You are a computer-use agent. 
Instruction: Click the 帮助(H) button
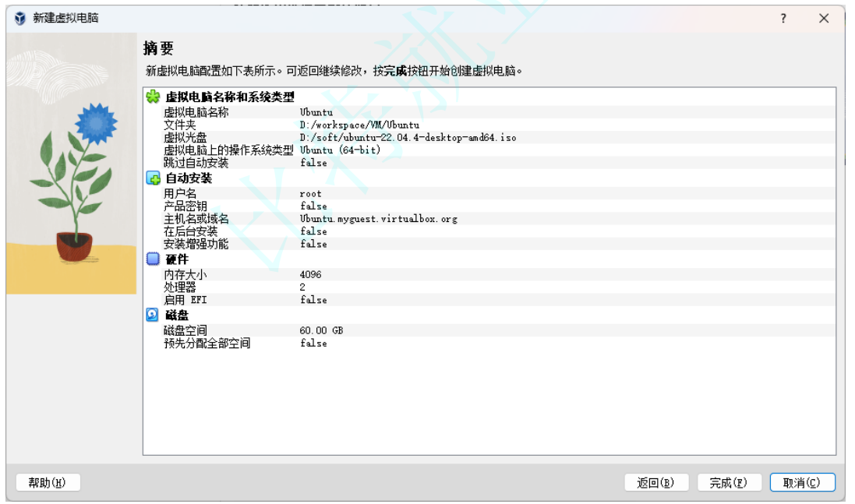pyautogui.click(x=48, y=483)
